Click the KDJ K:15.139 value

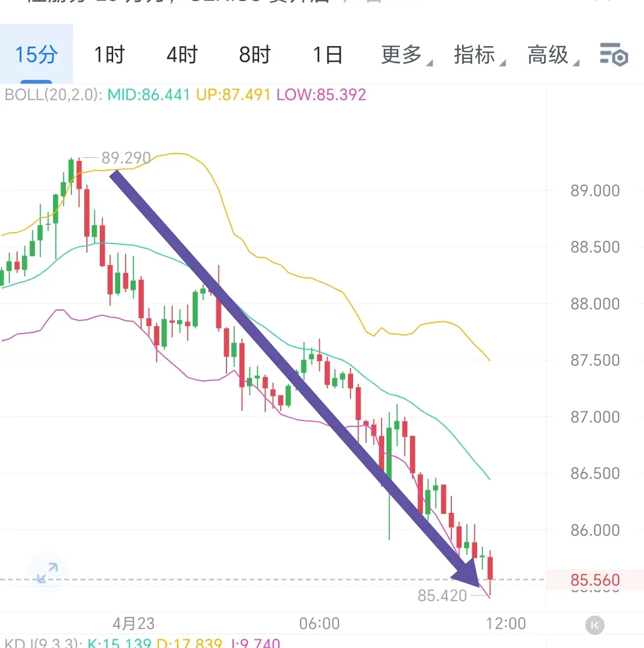point(119,643)
